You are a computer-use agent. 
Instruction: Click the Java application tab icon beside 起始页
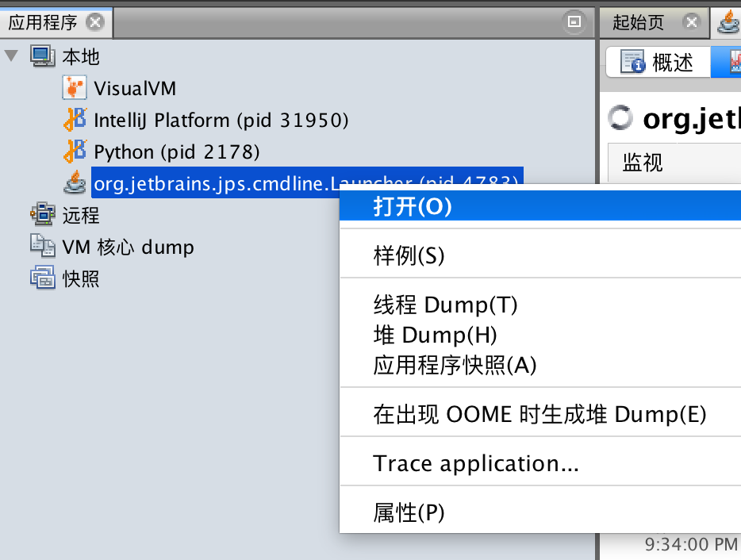[x=729, y=22]
